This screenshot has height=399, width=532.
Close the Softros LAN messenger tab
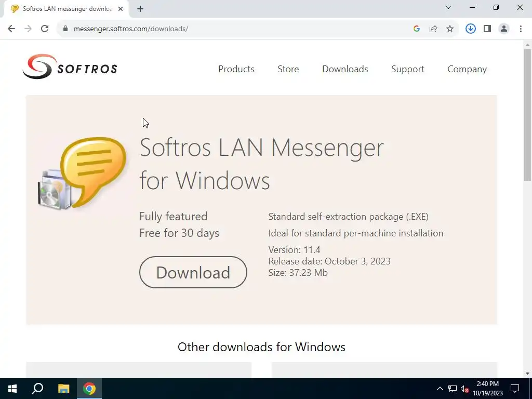click(121, 9)
